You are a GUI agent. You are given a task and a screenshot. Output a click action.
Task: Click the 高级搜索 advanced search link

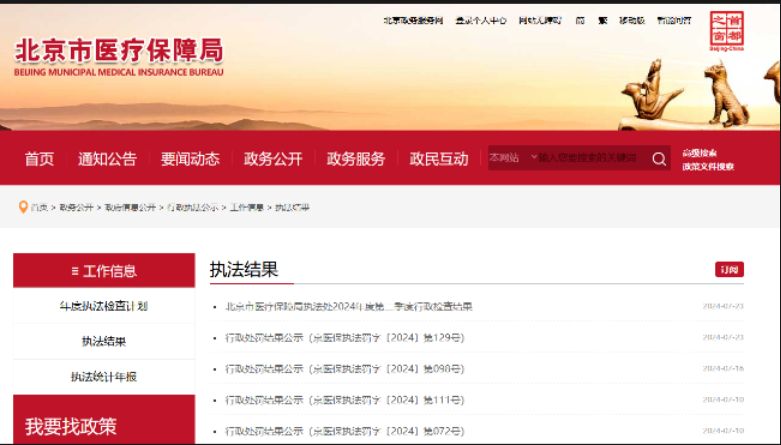coord(700,153)
